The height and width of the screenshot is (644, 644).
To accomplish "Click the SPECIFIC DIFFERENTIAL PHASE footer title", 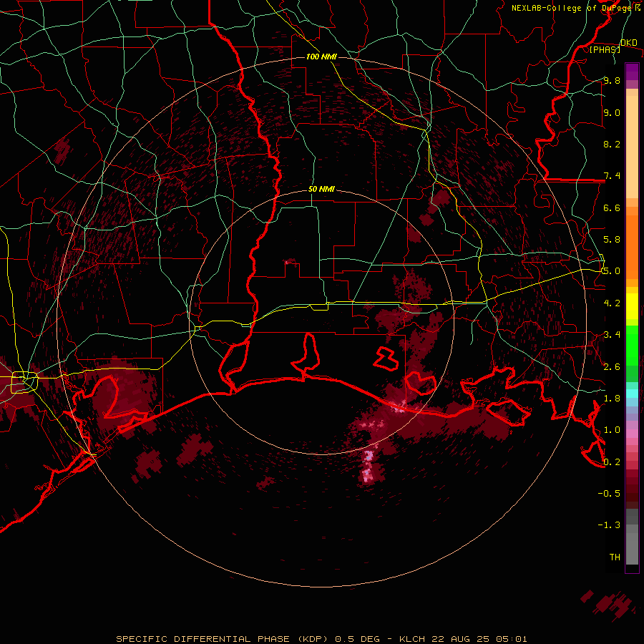I will (203, 639).
